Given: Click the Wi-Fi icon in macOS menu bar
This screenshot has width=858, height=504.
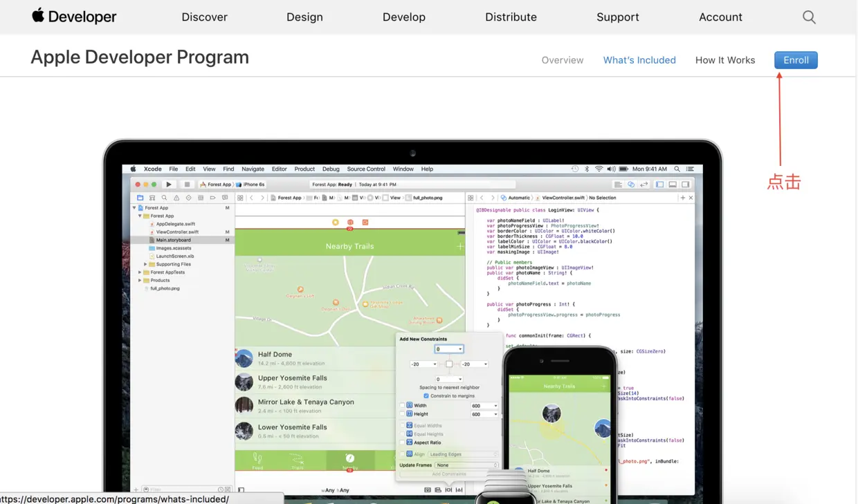Looking at the screenshot, I should pyautogui.click(x=599, y=169).
